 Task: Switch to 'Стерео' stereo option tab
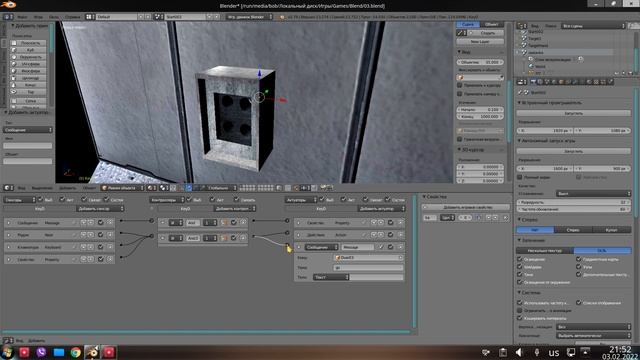click(x=573, y=230)
